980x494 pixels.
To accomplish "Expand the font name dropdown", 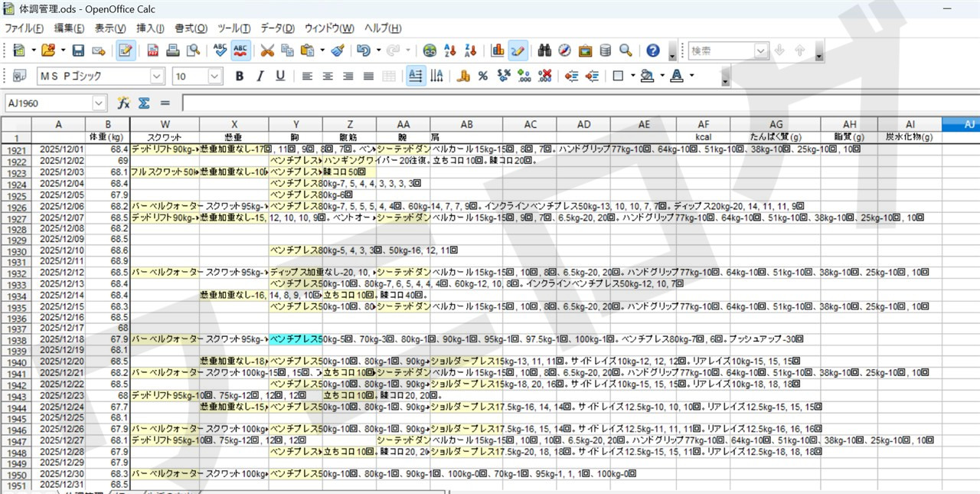I will [157, 76].
